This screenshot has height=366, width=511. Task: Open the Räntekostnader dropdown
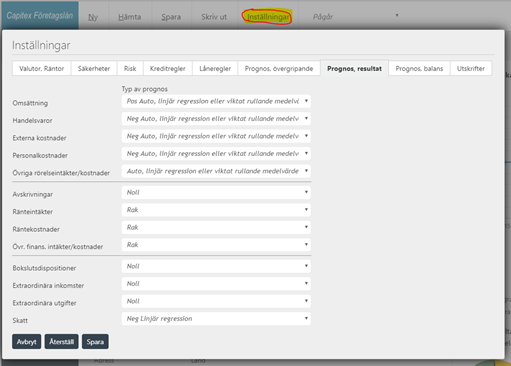pyautogui.click(x=216, y=227)
